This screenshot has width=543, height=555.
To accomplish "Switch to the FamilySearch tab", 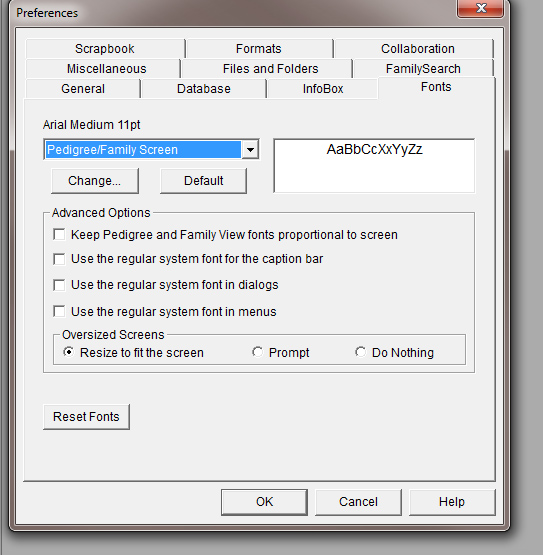I will [423, 69].
